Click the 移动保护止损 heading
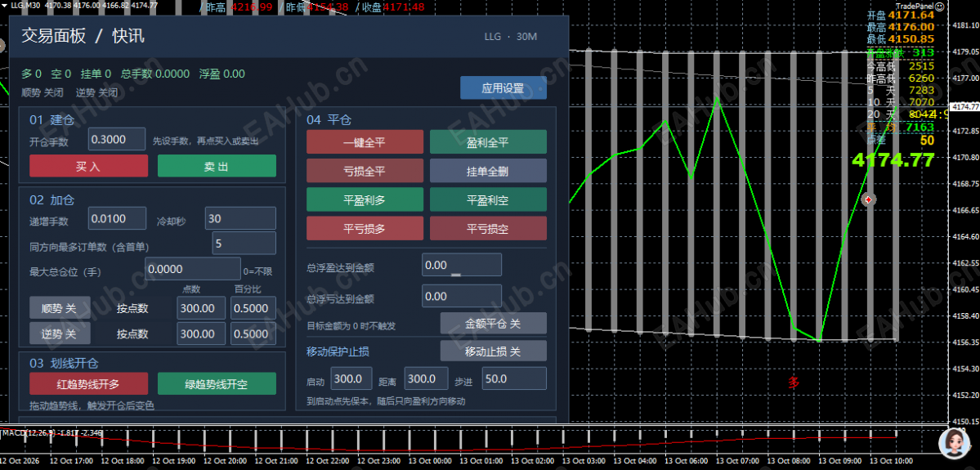Screen dimensions: 980x470 pyautogui.click(x=338, y=350)
